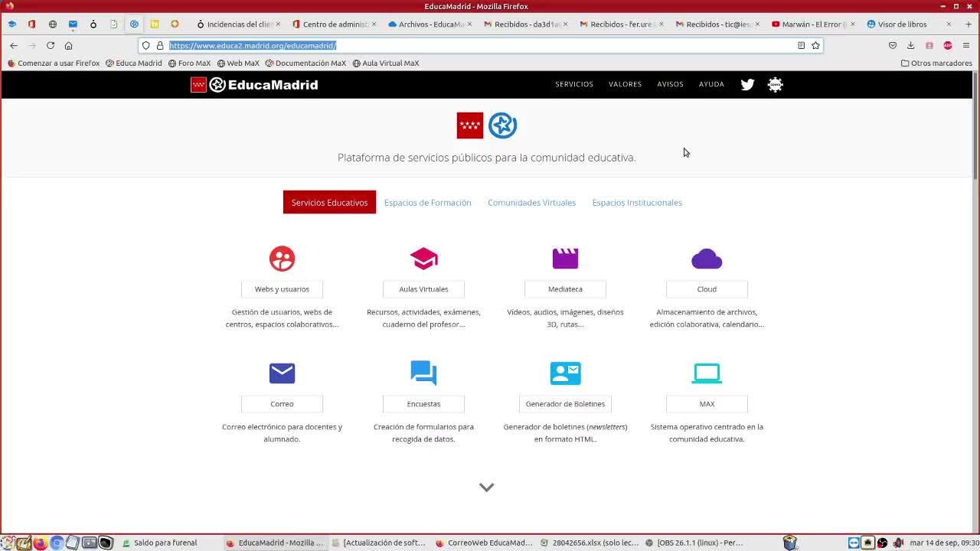The height and width of the screenshot is (551, 980).
Task: Save page to Pocket
Action: tap(892, 45)
